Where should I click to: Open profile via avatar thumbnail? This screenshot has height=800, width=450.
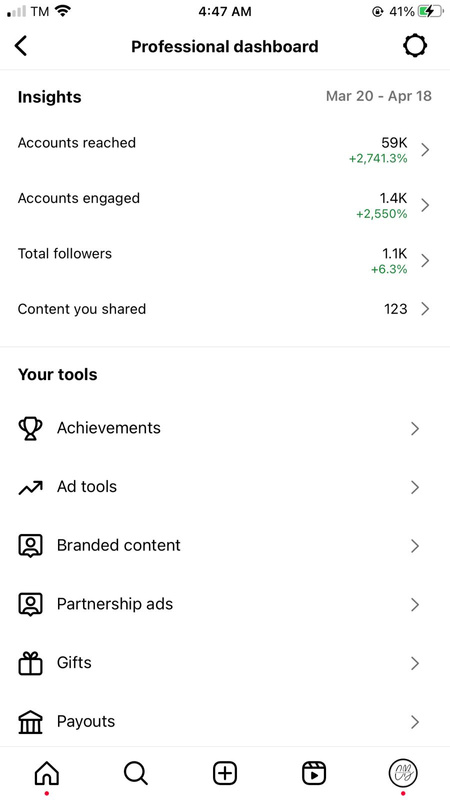coord(403,773)
